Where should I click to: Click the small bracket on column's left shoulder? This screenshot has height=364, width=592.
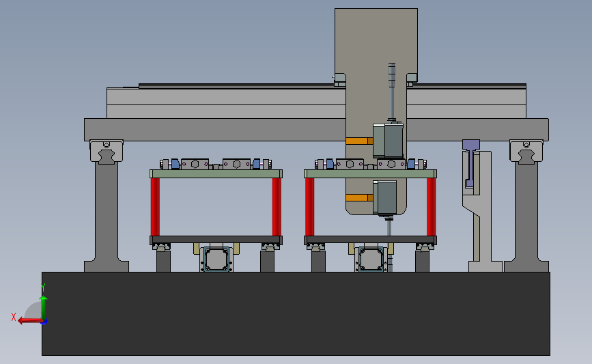[x=340, y=79]
